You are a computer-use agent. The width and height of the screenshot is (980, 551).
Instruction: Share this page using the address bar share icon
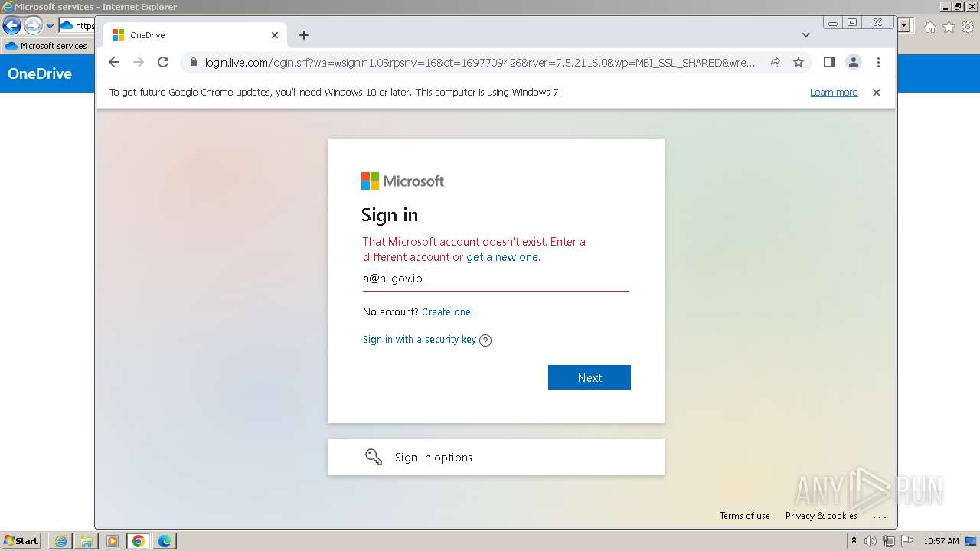coord(774,62)
